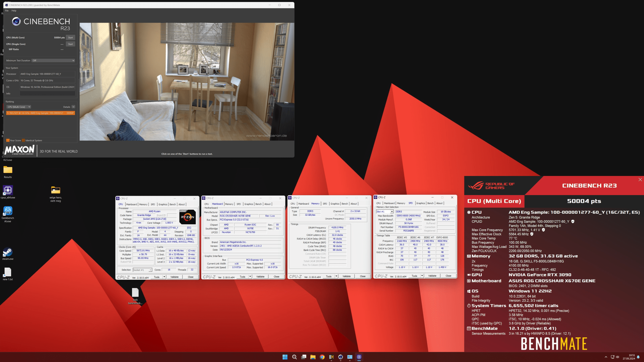Expand the Ranking Details arrow
The image size is (644, 362).
tap(73, 107)
